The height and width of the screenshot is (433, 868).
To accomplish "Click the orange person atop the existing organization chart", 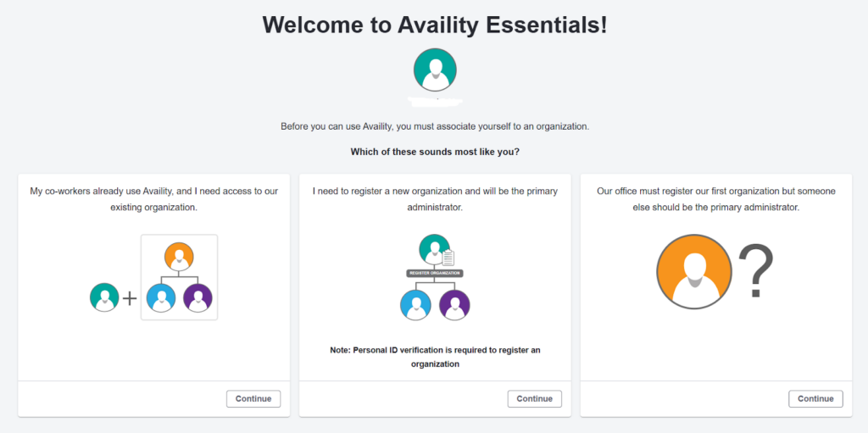I will pyautogui.click(x=179, y=256).
